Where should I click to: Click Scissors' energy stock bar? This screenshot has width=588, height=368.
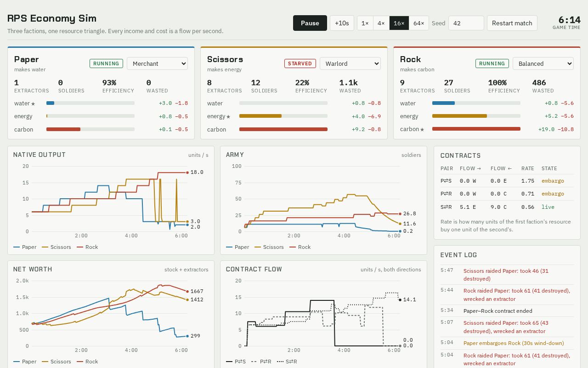283,116
